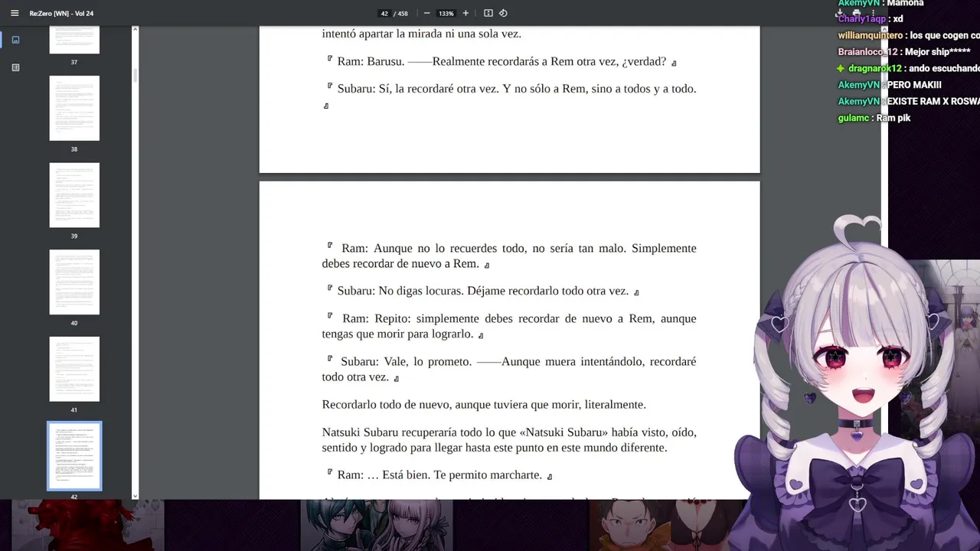Open the page 41 thumbnail

[74, 369]
